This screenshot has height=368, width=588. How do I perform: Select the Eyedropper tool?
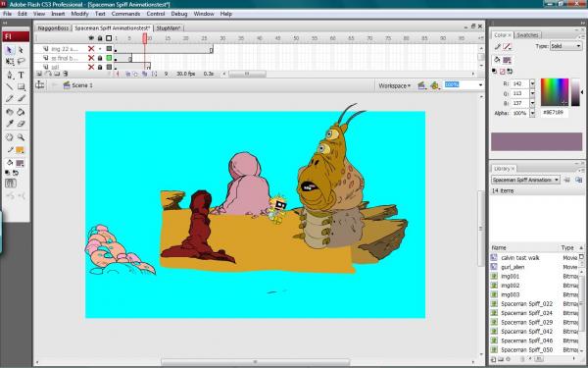pos(10,124)
